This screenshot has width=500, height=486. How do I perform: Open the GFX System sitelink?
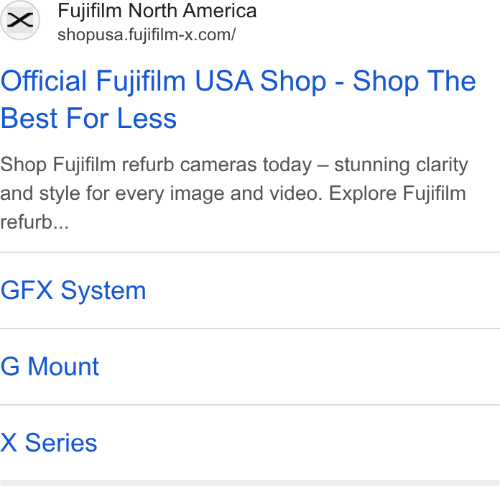73,290
